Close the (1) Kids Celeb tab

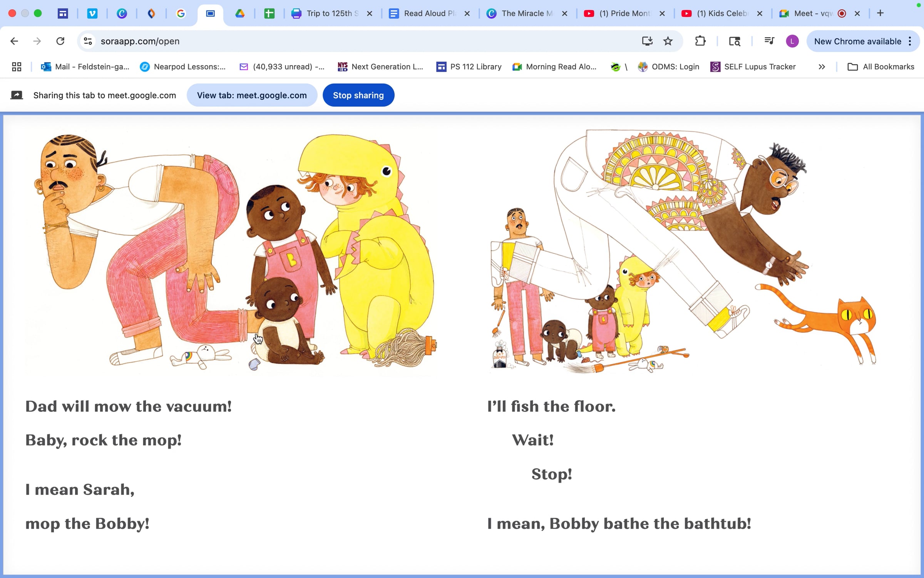click(x=760, y=13)
